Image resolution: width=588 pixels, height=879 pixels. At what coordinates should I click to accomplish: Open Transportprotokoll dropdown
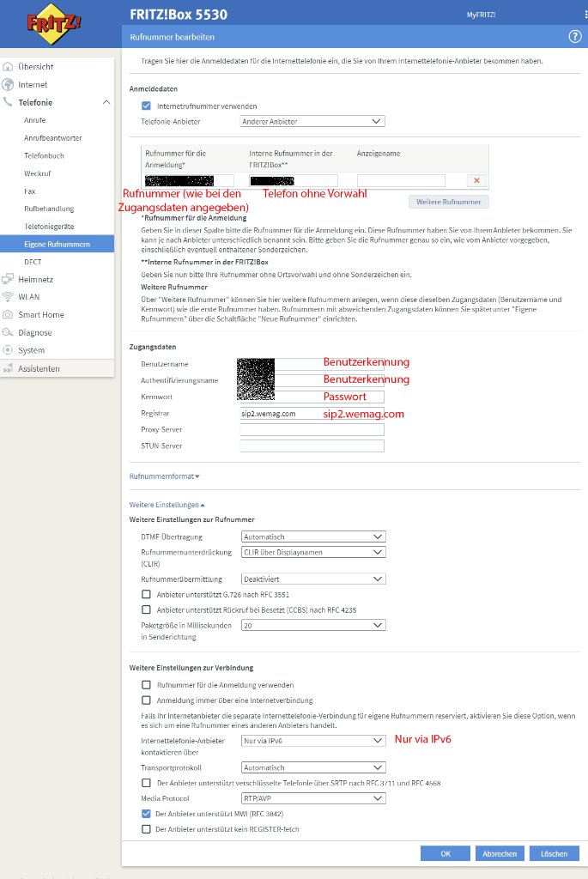[313, 767]
